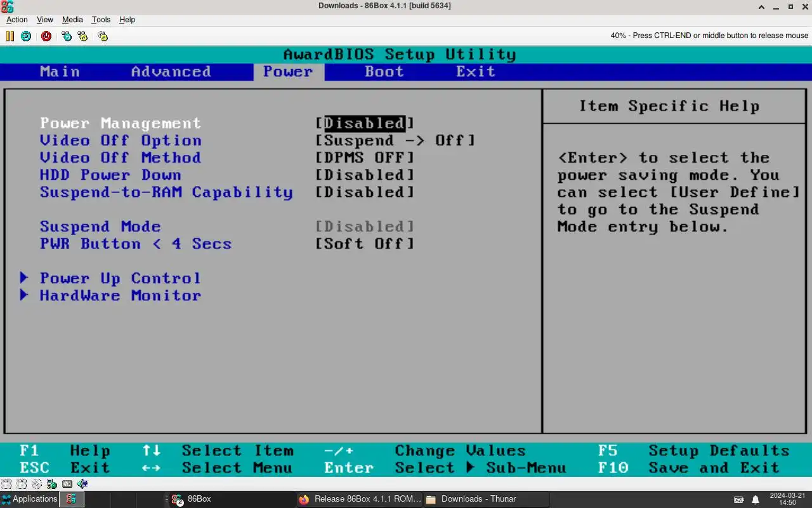Click the red ACPI shutdown power icon
812x508 pixels.
[x=46, y=36]
